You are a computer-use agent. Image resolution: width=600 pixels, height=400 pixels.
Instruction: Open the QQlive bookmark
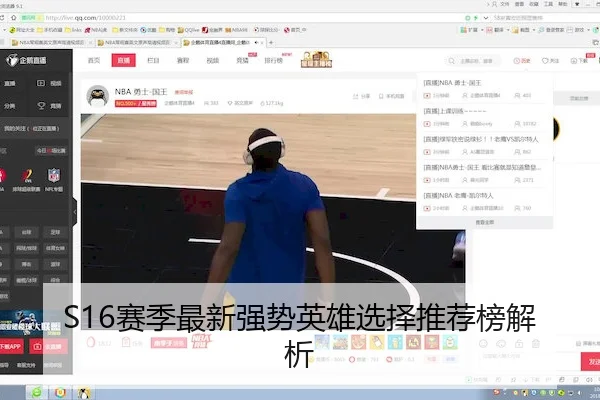click(x=188, y=30)
